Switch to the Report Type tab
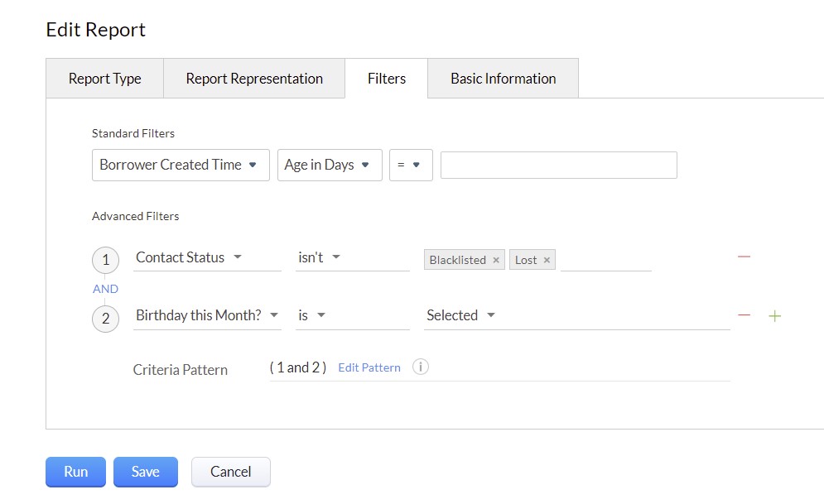The width and height of the screenshot is (824, 504). click(104, 79)
